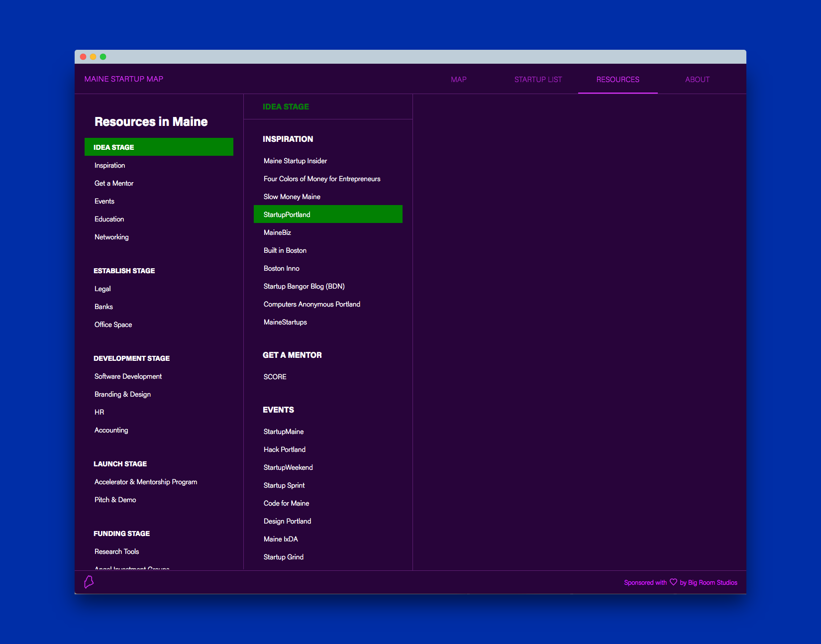Open Legal in the sidebar
Image resolution: width=821 pixels, height=644 pixels.
pos(103,289)
